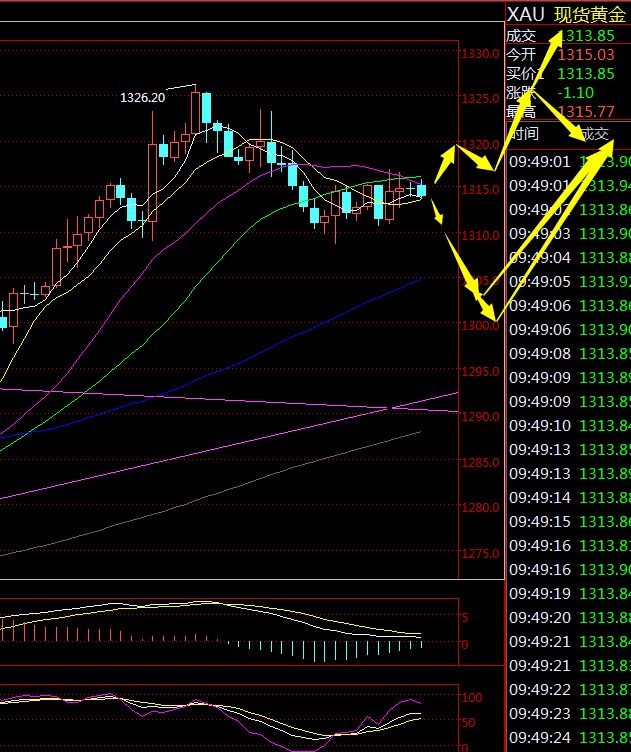
Task: Click the 09:49:14 trade time
Action: point(540,498)
